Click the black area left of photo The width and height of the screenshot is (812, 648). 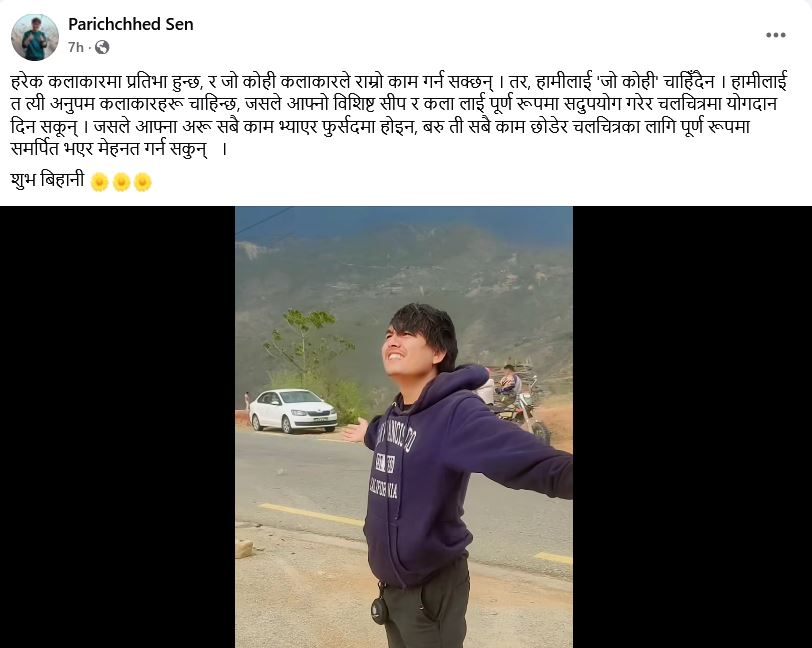[x=118, y=427]
